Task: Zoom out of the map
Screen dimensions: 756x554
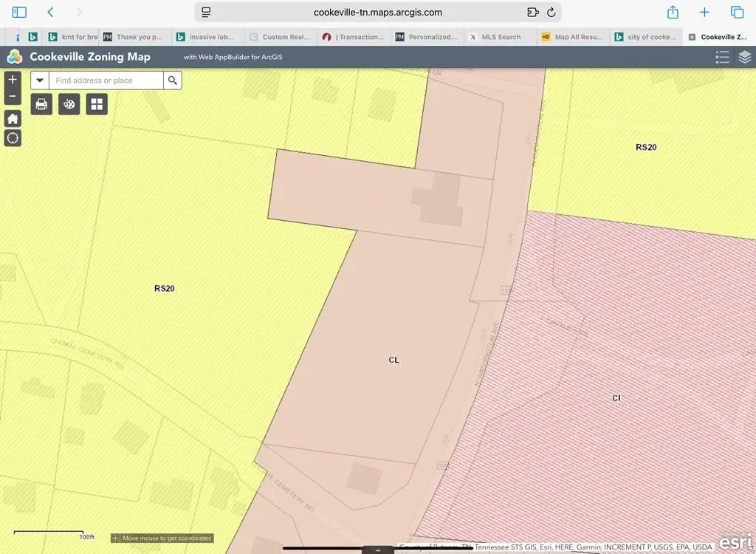Action: click(13, 96)
